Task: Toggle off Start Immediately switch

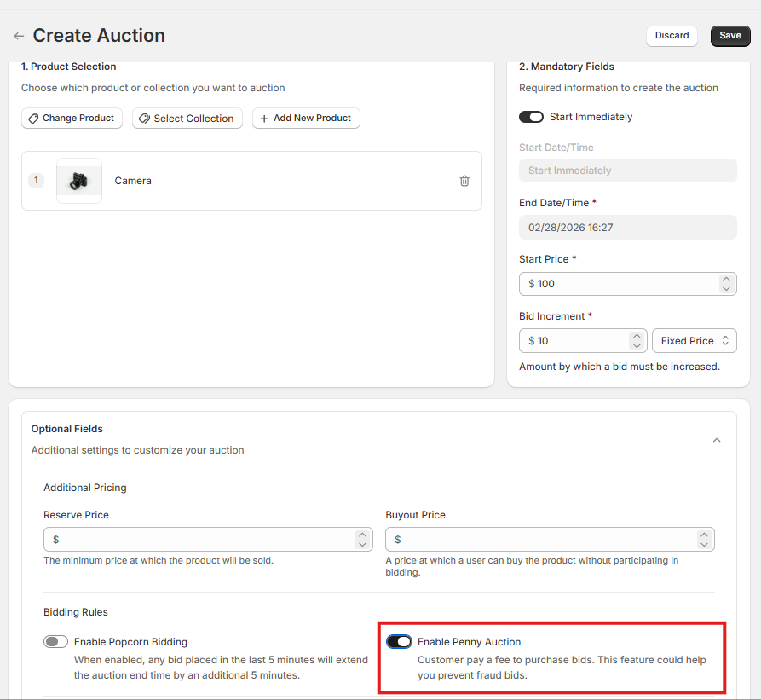Action: 531,117
